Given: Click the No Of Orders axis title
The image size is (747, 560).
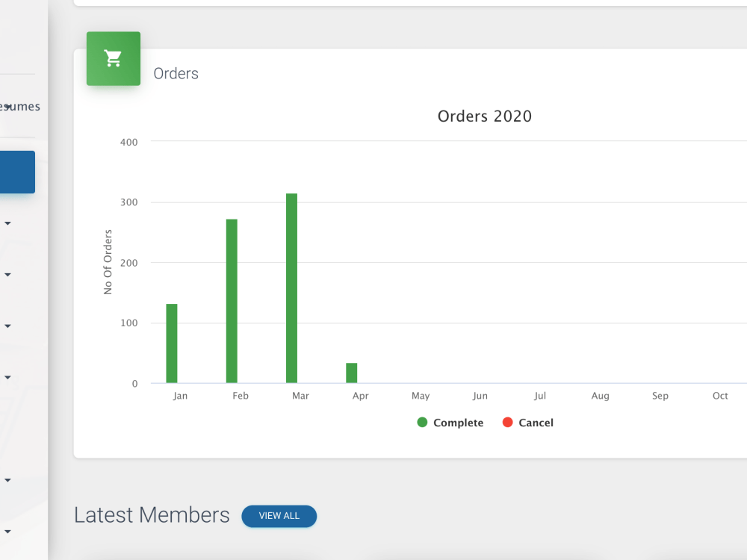Looking at the screenshot, I should (108, 262).
